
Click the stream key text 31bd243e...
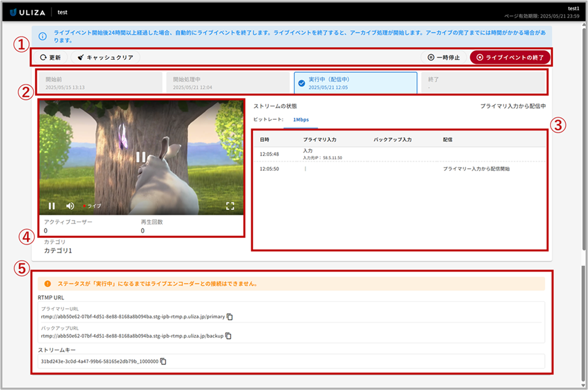[x=100, y=362]
